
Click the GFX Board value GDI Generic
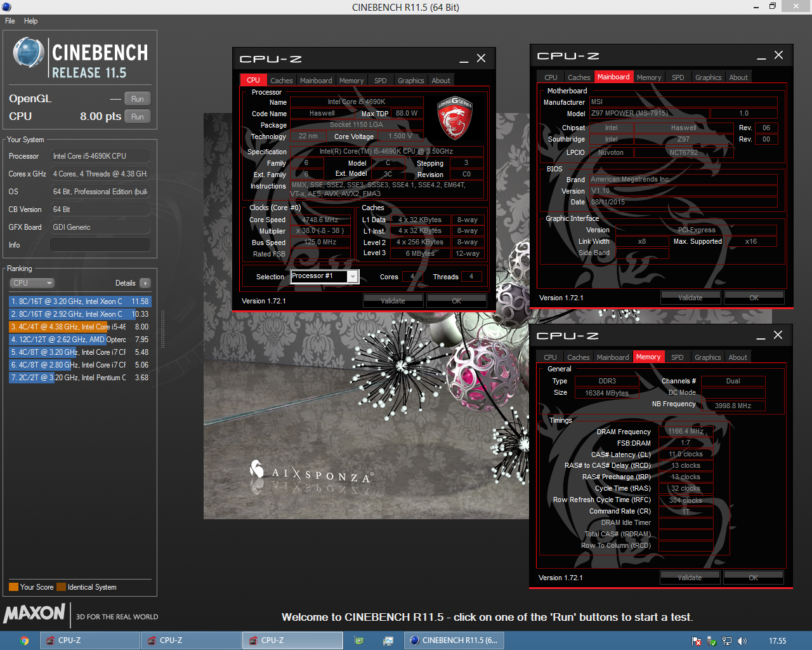coord(100,227)
